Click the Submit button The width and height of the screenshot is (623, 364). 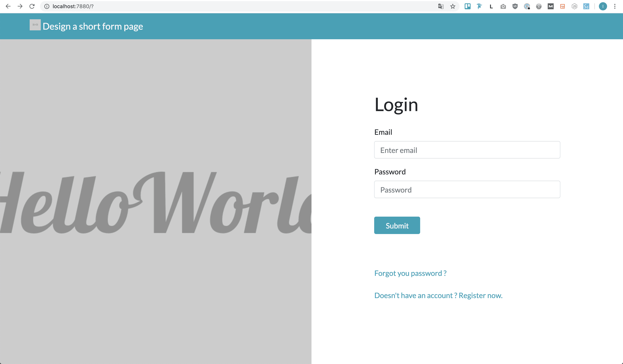tap(397, 225)
